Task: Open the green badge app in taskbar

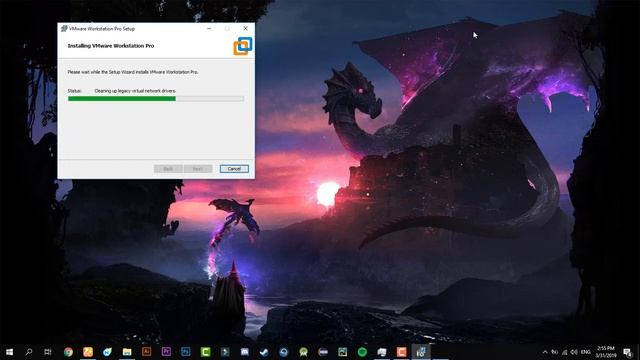Action: click(x=303, y=352)
